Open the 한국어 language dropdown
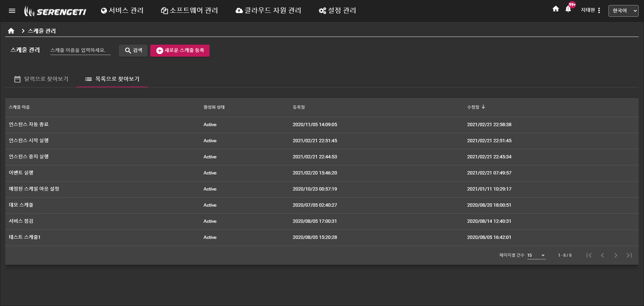This screenshot has width=644, height=306. [623, 11]
